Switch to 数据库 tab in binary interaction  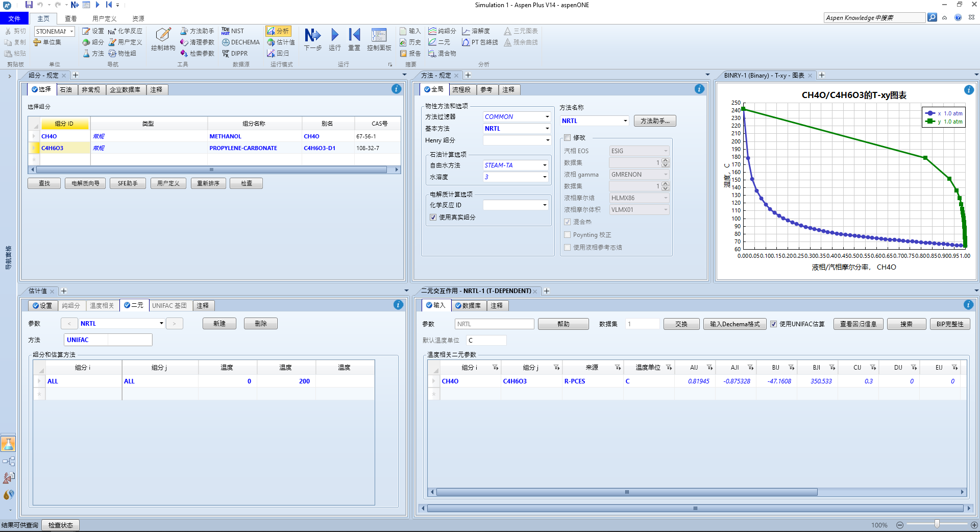(x=468, y=306)
